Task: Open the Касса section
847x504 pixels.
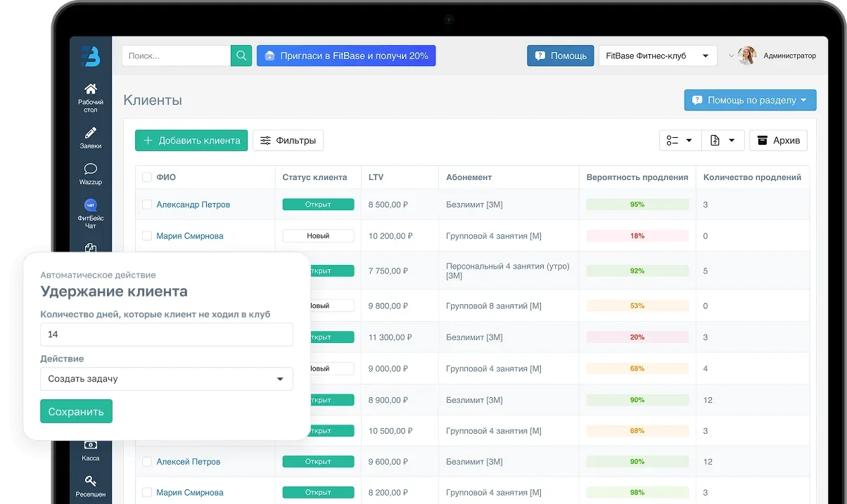Action: coord(90,451)
